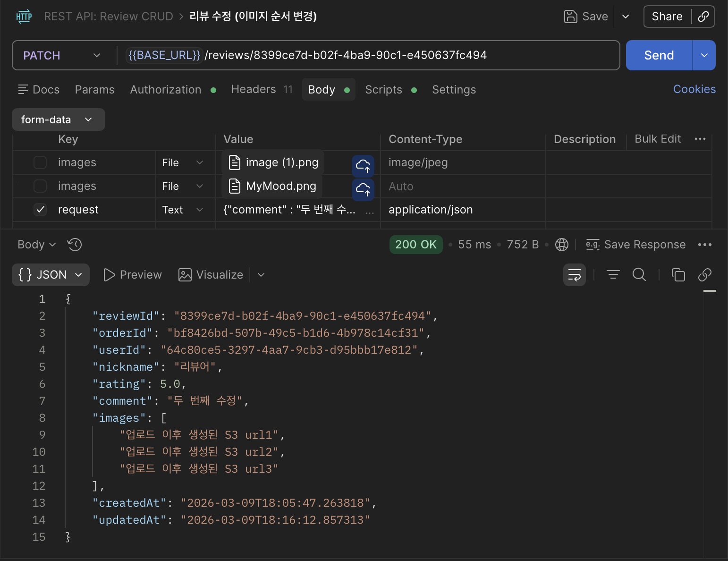Open the Cookies link

point(694,89)
